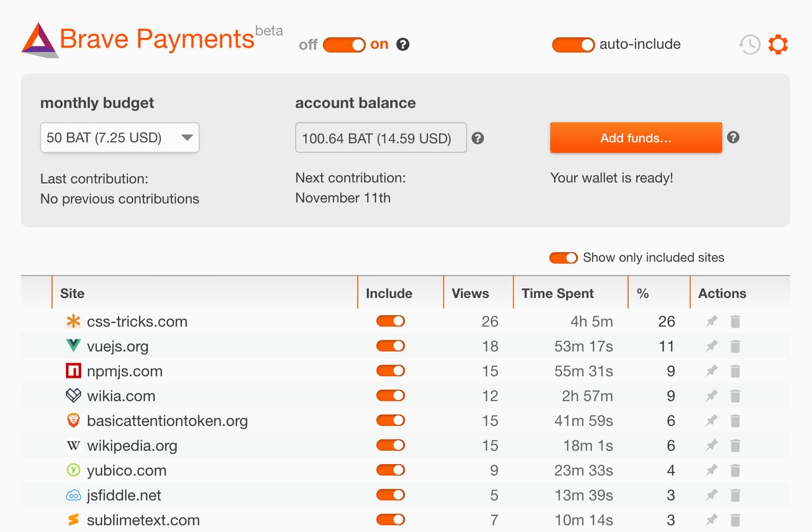Pin yubico.com site
The height and width of the screenshot is (532, 812).
[712, 470]
